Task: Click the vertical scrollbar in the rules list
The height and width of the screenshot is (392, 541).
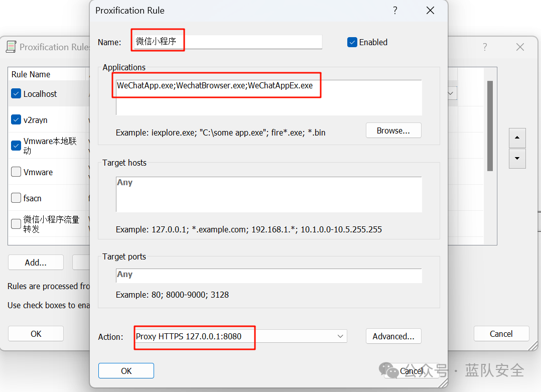Action: [x=490, y=126]
